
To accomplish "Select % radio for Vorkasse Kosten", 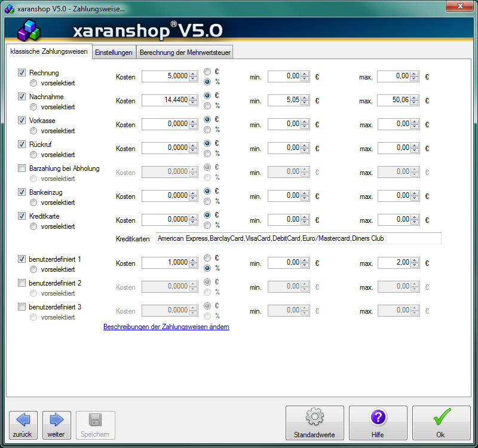I will (207, 130).
